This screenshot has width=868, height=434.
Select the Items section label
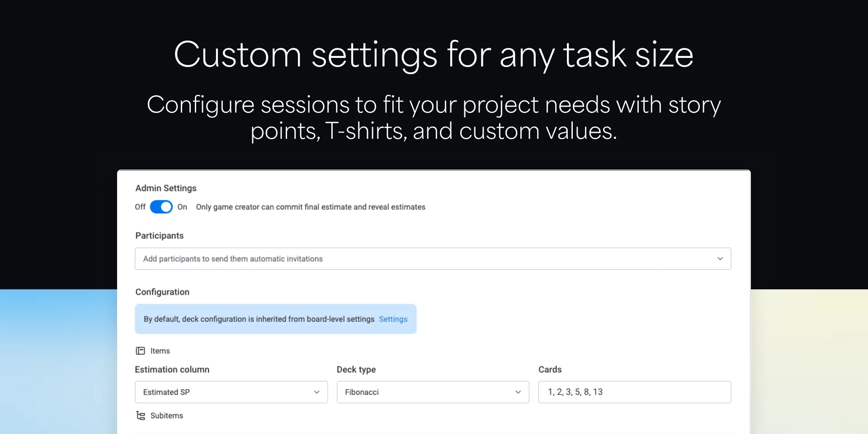(160, 351)
